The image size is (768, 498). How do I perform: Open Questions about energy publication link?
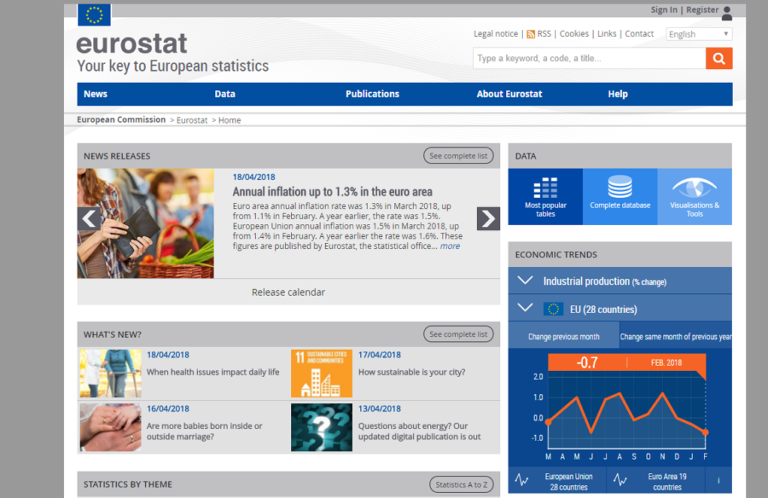tap(419, 431)
